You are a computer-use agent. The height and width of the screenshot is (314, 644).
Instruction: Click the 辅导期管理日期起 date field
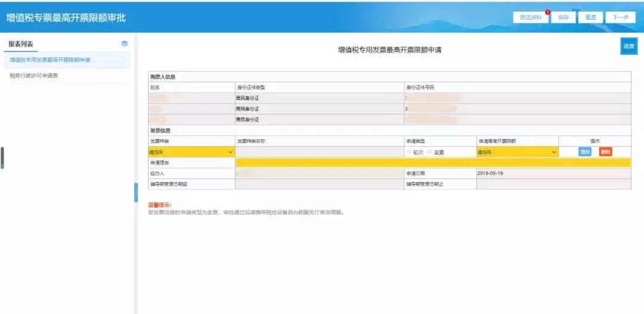pyautogui.click(x=319, y=184)
